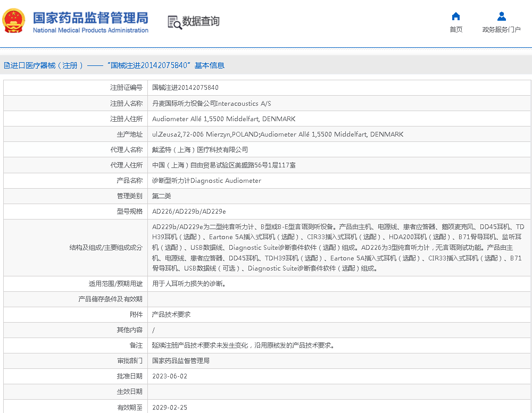Click registration number value 国械注进20142075840
The height and width of the screenshot is (413, 532).
185,88
